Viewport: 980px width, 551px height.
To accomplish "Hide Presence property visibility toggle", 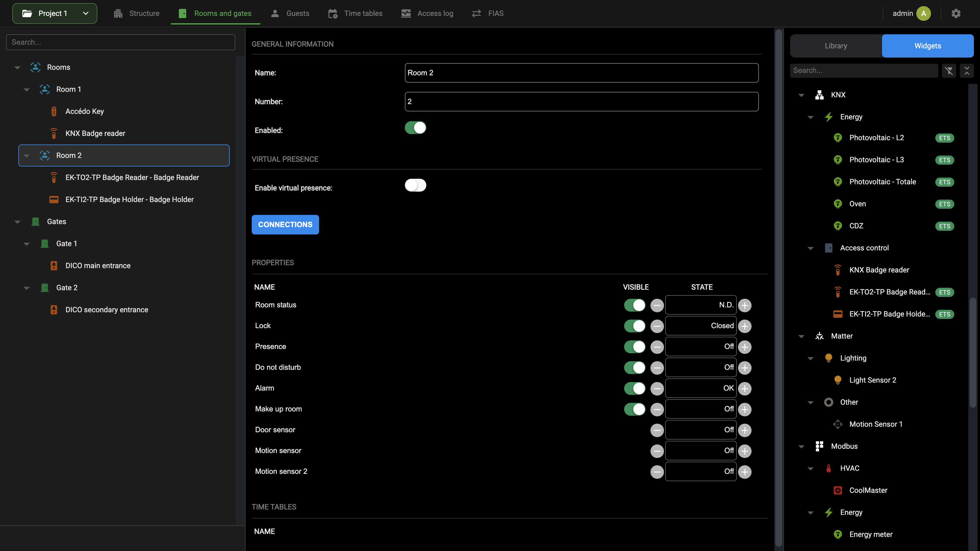I will [635, 347].
